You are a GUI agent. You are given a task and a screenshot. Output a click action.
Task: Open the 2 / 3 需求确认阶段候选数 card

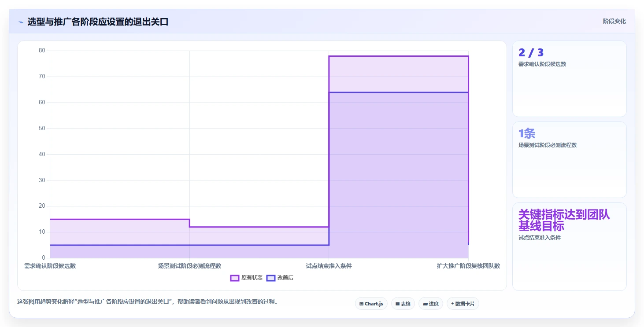tap(570, 79)
